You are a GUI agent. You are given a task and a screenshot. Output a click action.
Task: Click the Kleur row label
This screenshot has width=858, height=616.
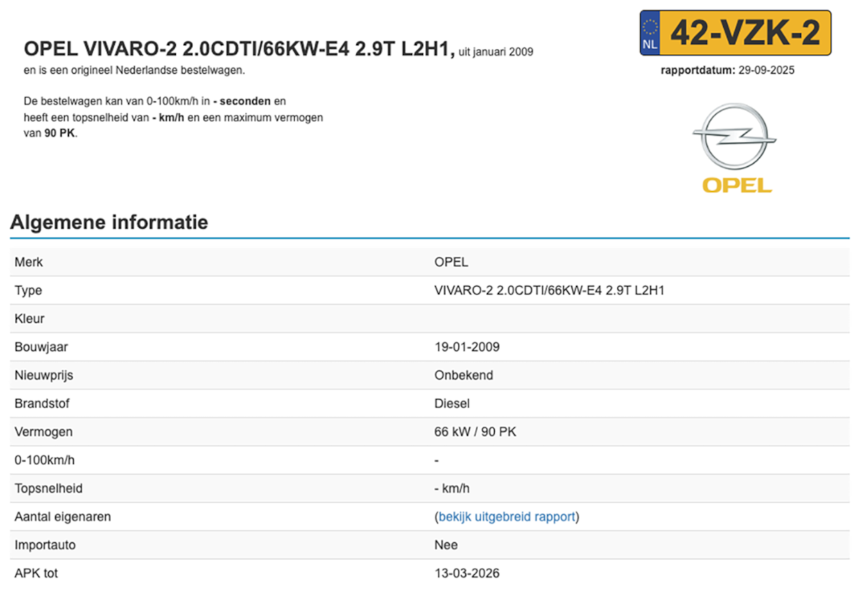pos(30,318)
